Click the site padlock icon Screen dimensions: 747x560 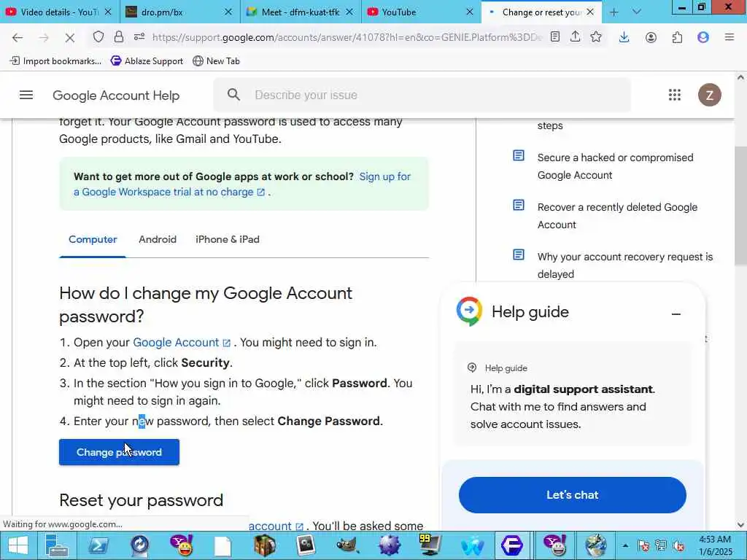coord(119,36)
